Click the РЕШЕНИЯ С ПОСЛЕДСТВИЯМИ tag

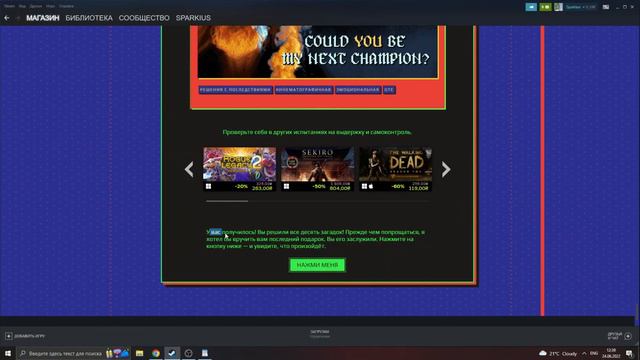[236, 90]
